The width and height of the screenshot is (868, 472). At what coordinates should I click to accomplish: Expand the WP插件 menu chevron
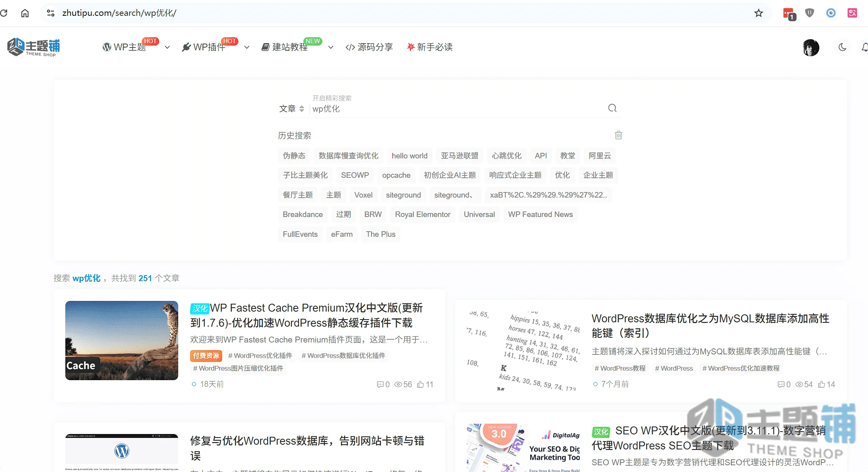click(247, 48)
